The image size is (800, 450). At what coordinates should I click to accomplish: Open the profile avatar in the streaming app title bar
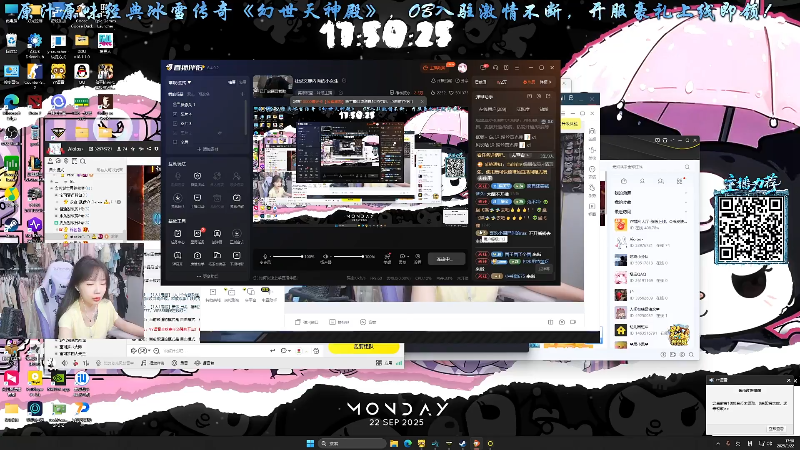[x=462, y=67]
